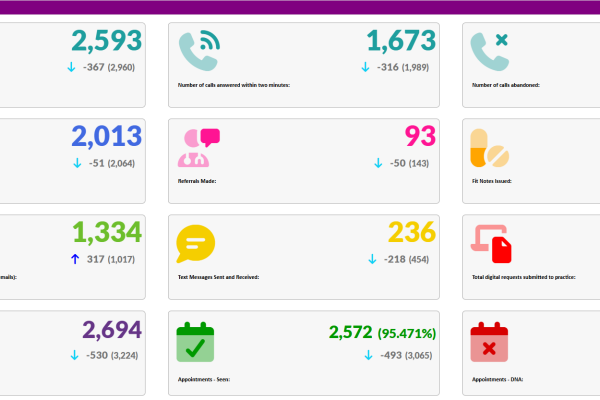Select the teal 1,673 calls figure
Screen dimensions: 600x400
(x=401, y=41)
